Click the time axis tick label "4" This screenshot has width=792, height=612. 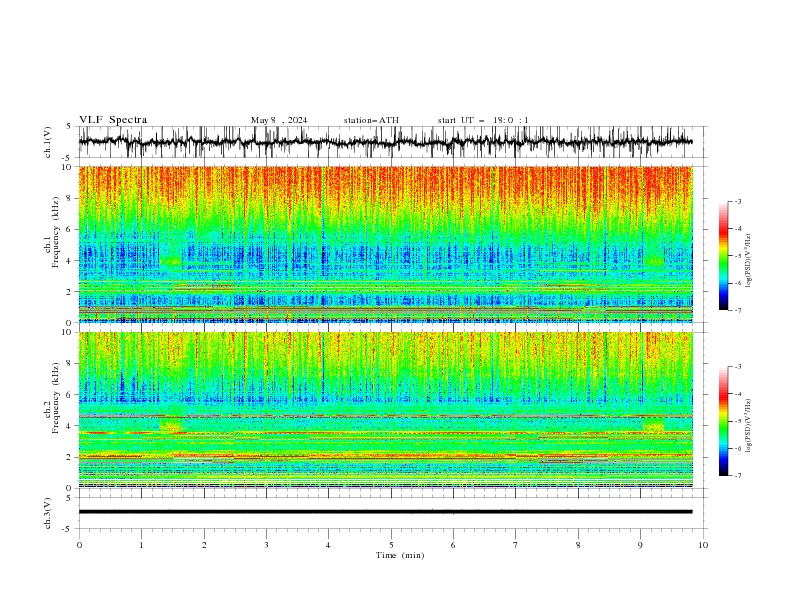(x=328, y=545)
